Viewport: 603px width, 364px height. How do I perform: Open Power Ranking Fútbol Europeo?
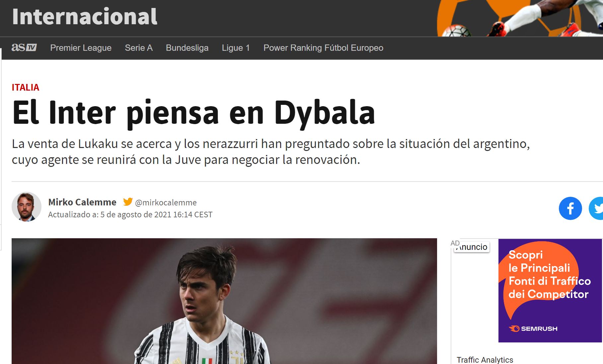pos(323,48)
